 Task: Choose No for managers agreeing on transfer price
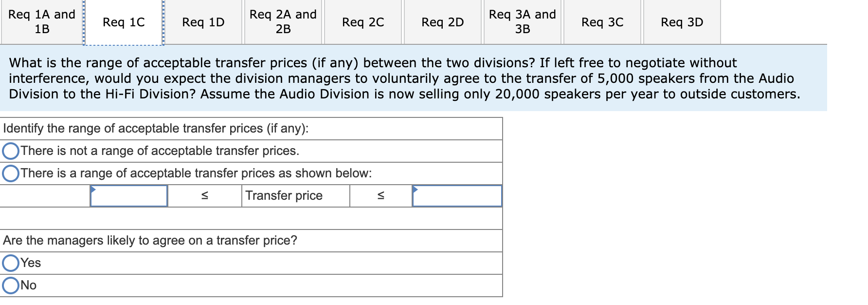[x=10, y=285]
